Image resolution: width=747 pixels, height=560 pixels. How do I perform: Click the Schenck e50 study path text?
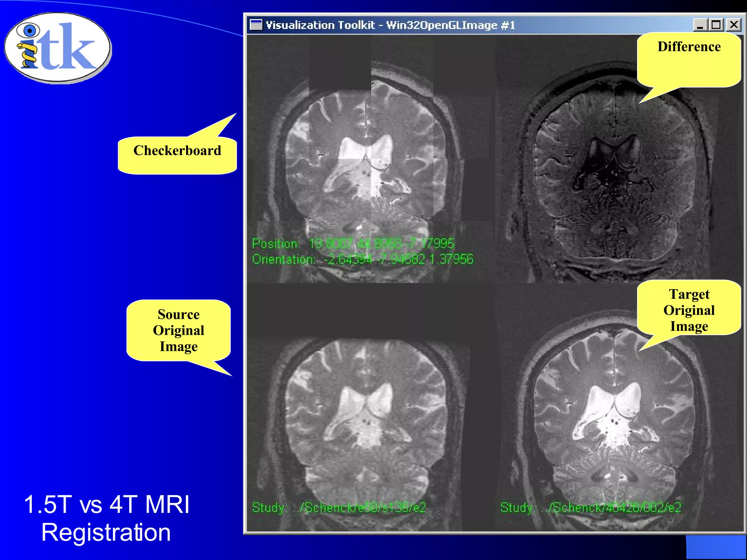339,507
